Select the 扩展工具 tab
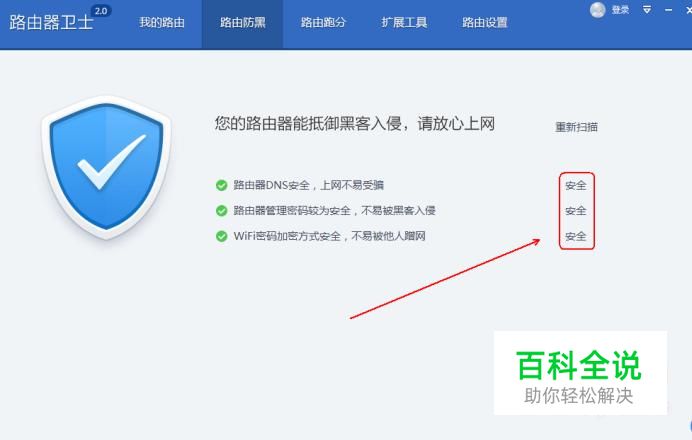 click(x=404, y=23)
